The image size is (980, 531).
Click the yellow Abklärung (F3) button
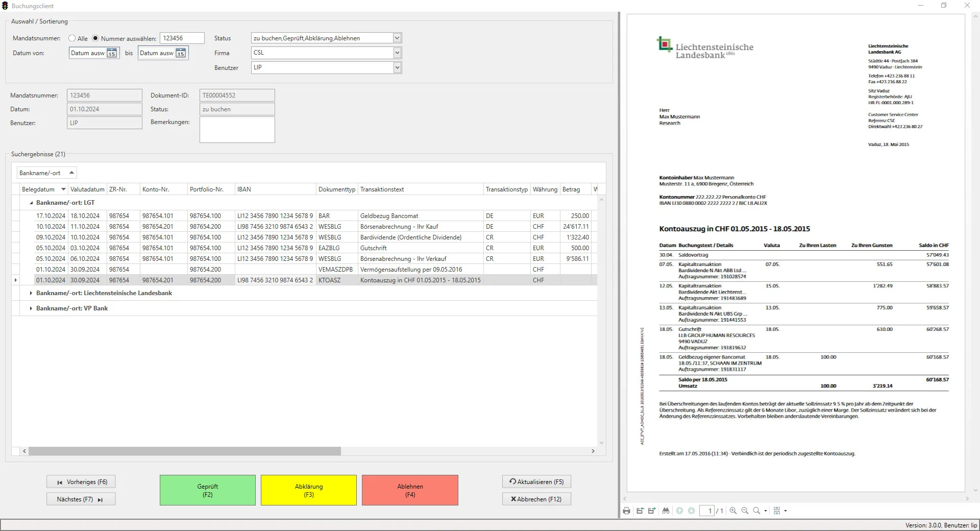click(309, 491)
